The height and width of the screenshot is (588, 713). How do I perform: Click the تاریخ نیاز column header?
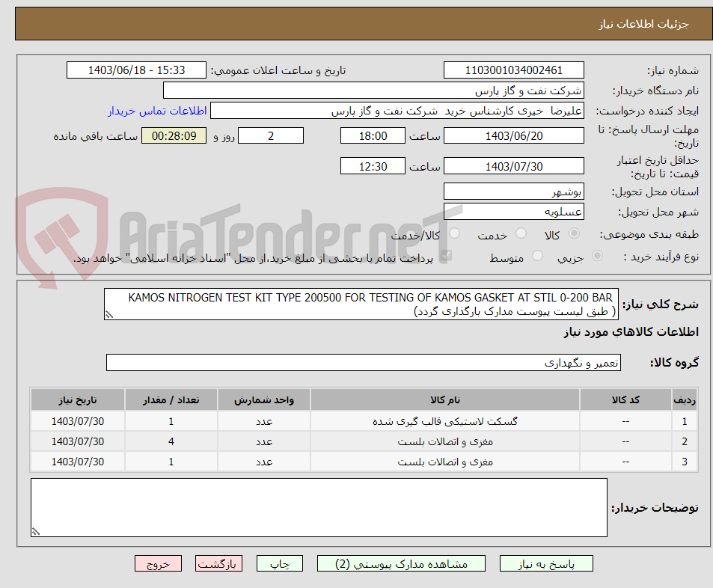pos(78,399)
